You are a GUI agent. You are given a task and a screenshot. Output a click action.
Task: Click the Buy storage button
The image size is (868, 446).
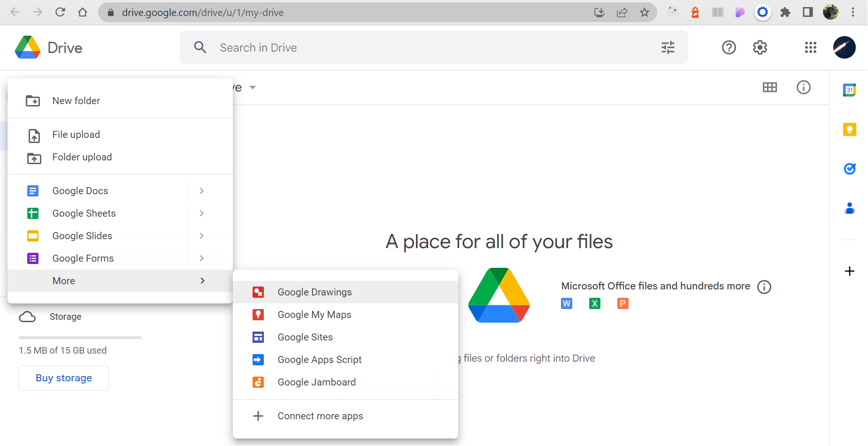[x=64, y=378]
